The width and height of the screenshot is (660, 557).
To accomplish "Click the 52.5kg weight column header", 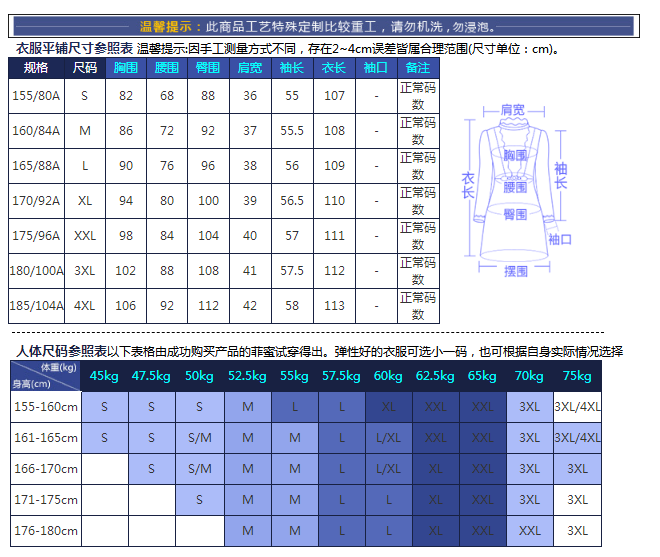I will click(x=247, y=376).
